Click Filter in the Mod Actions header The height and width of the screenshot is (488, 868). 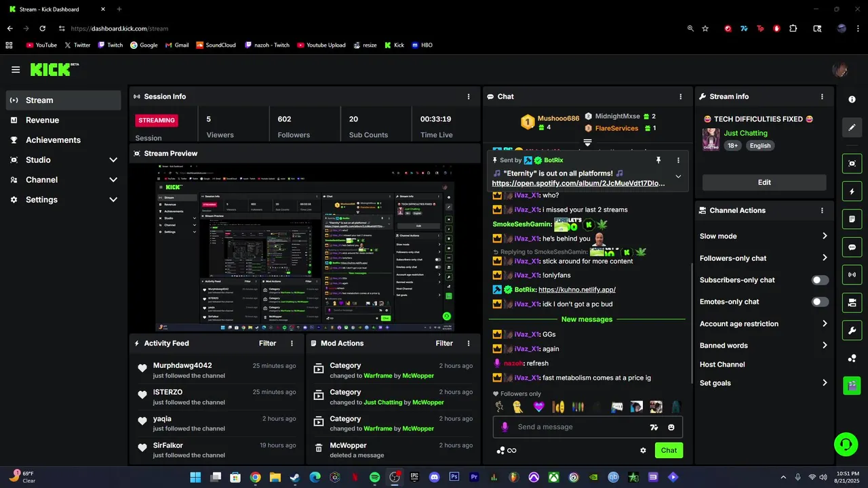point(444,344)
